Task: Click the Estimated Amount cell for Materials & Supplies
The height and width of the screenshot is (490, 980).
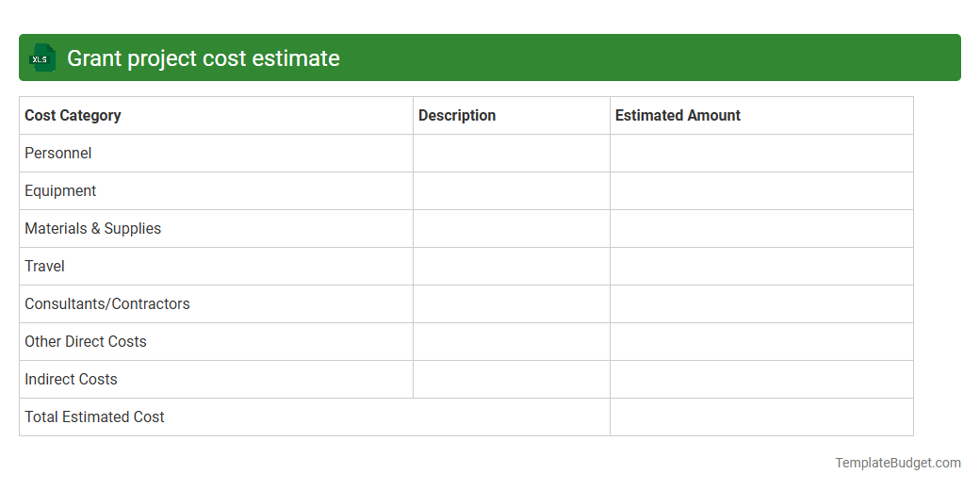Action: coord(761,228)
